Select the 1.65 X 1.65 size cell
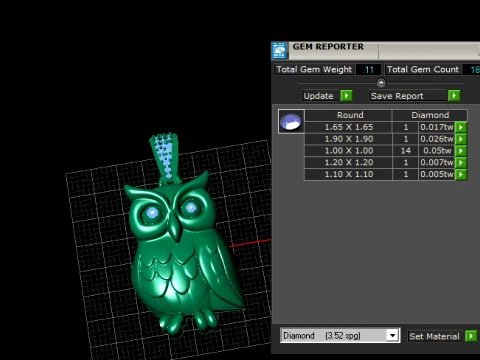 tap(348, 127)
